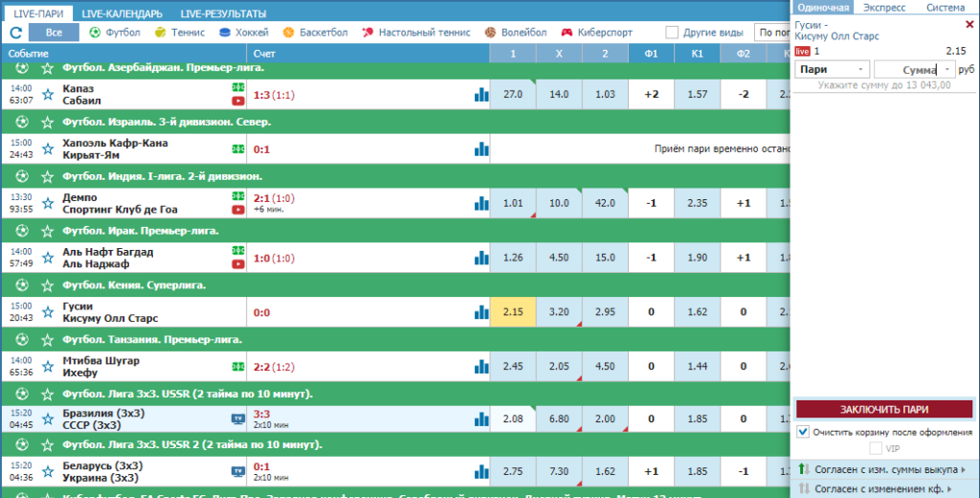
Task: Open match tracker icon for Мтибва Шугар
Action: coord(238,367)
